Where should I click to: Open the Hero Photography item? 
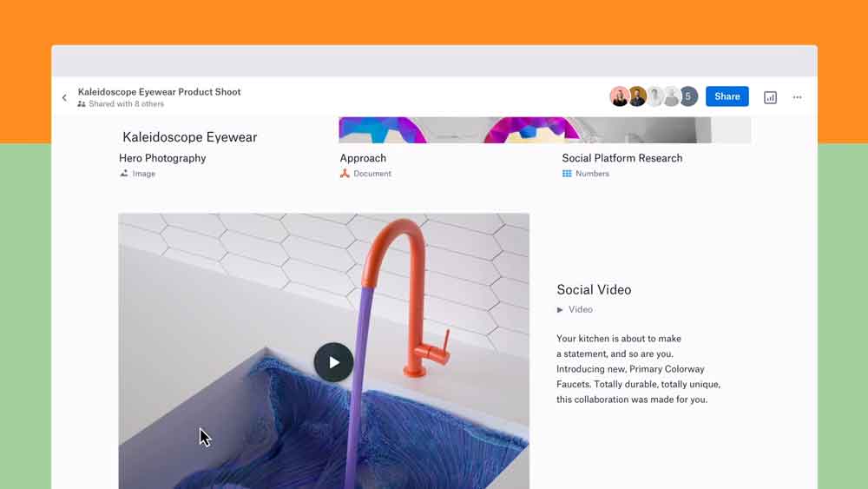(162, 158)
